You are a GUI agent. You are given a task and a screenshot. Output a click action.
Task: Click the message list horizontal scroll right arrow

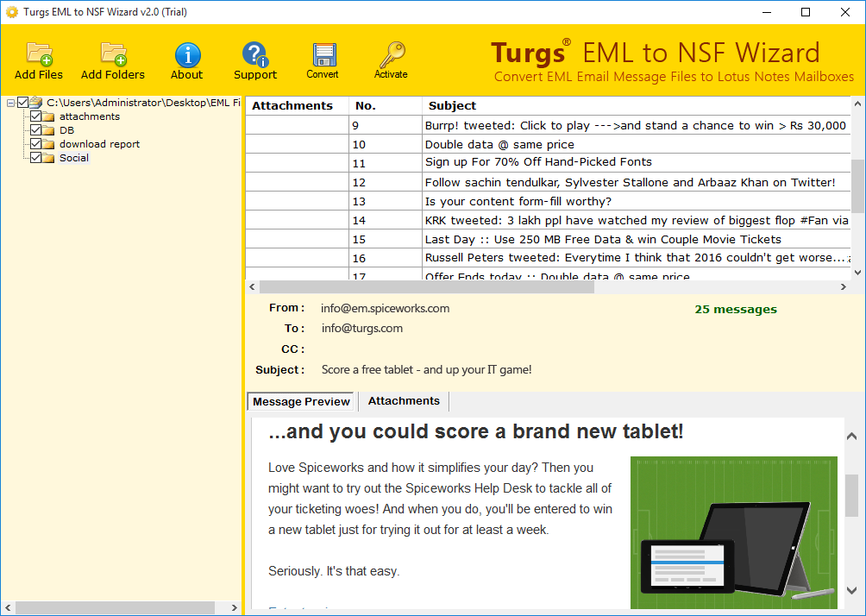(844, 286)
